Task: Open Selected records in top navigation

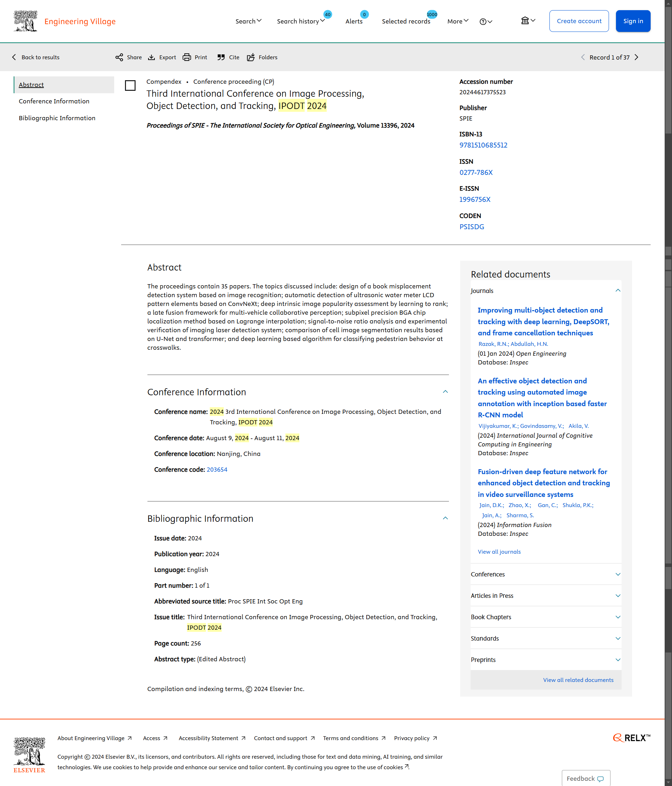Action: [x=406, y=21]
